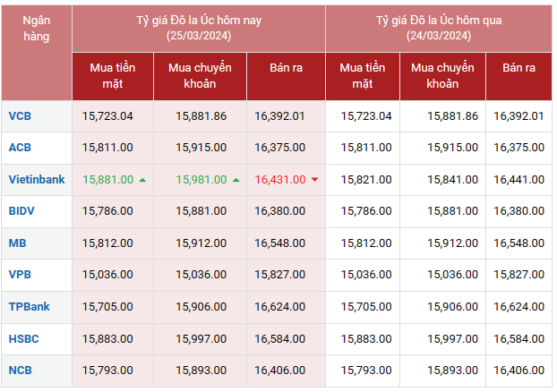
Task: Select TPBank today's cash buy 15,705.00
Action: (x=107, y=307)
